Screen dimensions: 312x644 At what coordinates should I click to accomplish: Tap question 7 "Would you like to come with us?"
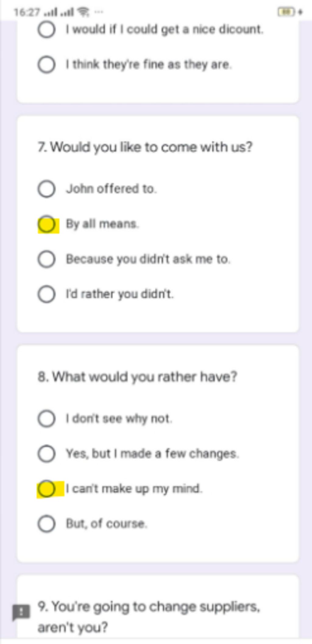coord(145,147)
